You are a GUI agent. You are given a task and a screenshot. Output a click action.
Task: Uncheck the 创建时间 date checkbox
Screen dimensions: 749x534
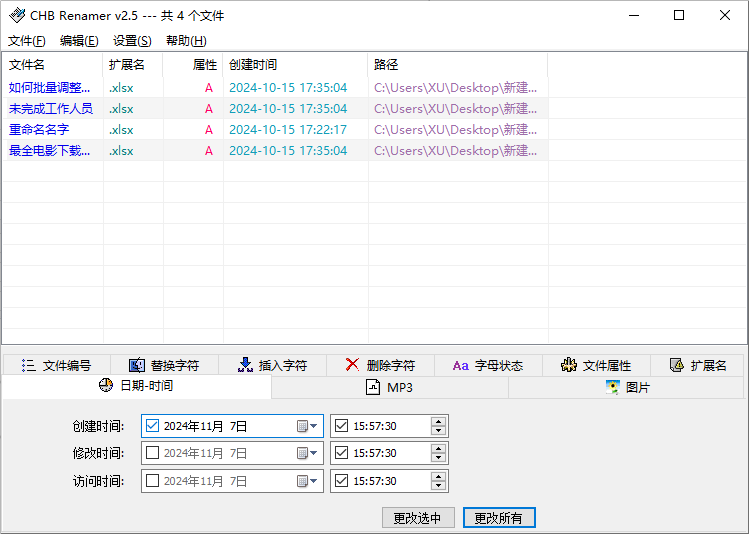tap(153, 426)
